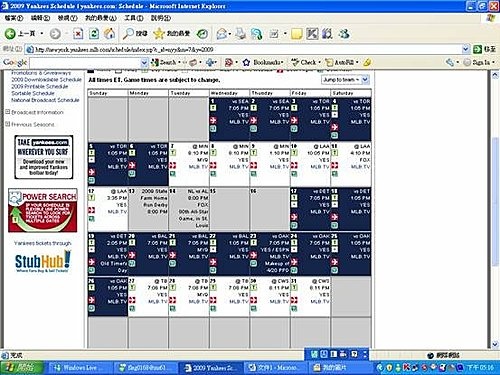The height and width of the screenshot is (375, 500).
Task: Click airplane icon on July 7 MIN game
Action: pos(173,165)
